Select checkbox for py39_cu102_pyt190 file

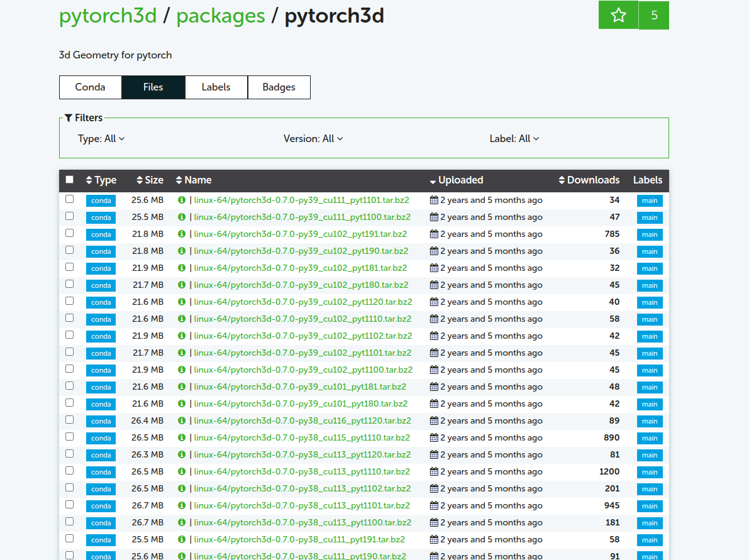(70, 250)
